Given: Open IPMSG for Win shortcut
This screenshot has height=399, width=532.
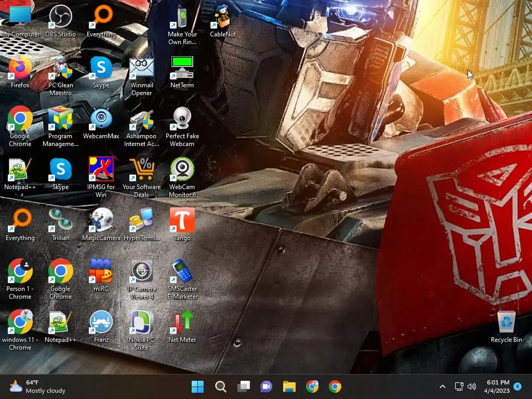Looking at the screenshot, I should [x=101, y=178].
